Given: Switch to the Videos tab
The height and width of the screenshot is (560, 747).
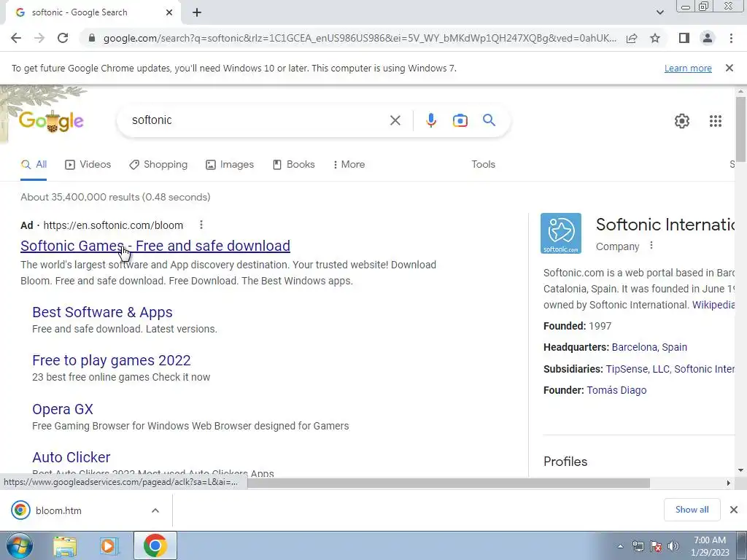Looking at the screenshot, I should pos(88,165).
